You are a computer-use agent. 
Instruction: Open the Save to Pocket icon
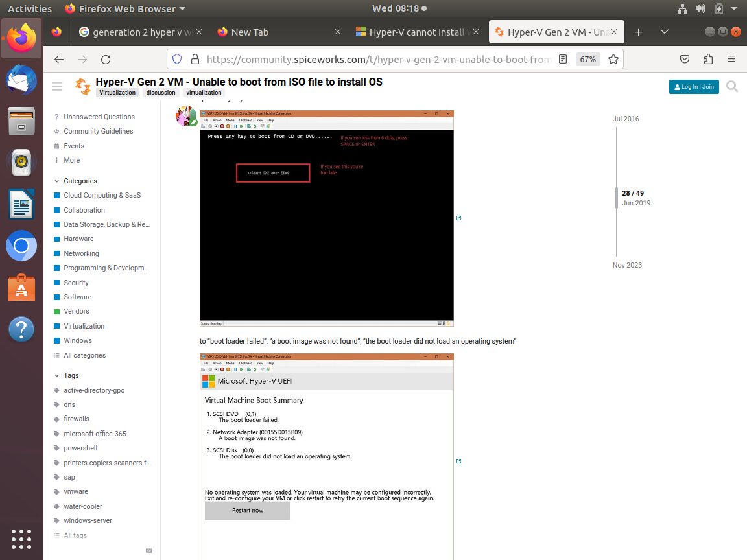tap(685, 59)
